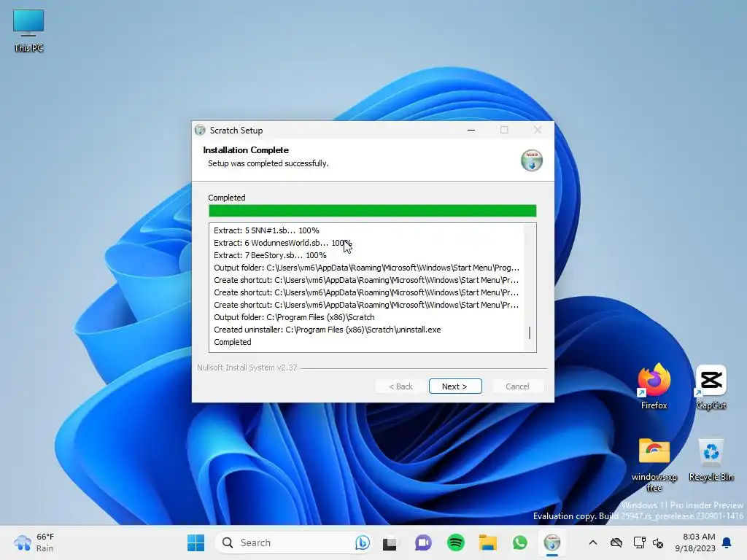Open the Windows Start menu

196,542
